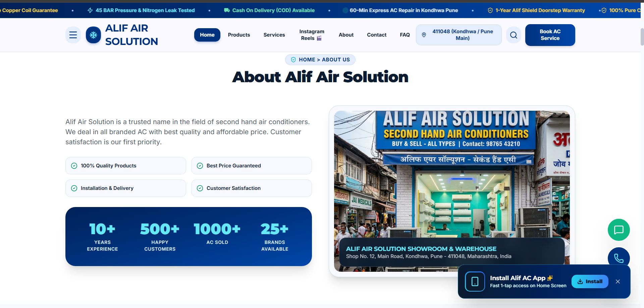Dismiss the Install Alif AC App banner
644x308 pixels.
click(x=618, y=281)
